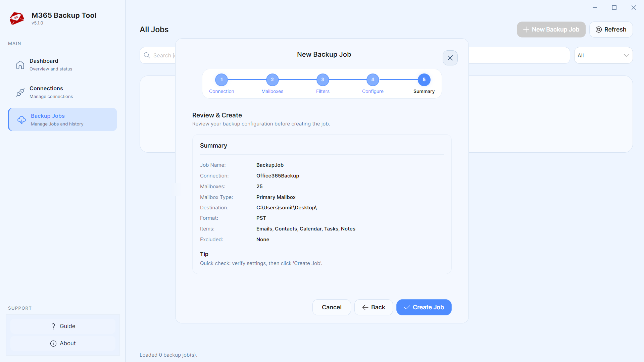Click the 'Loaded 0 backup job(s).' status text
The height and width of the screenshot is (362, 644).
pyautogui.click(x=168, y=355)
